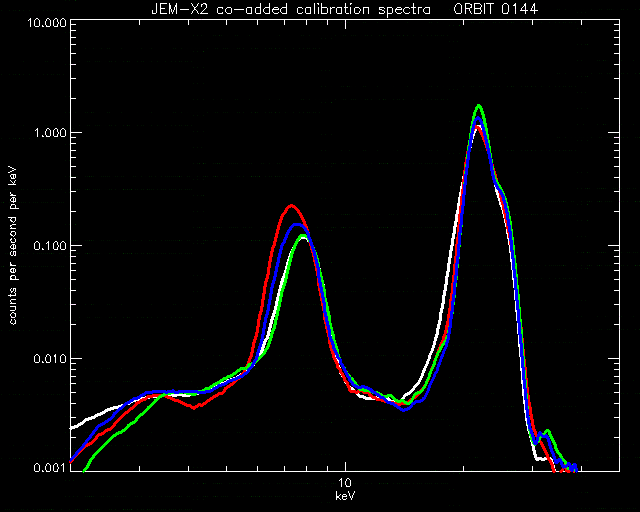Image resolution: width=640 pixels, height=512 pixels.
Task: Click the white curve's left starting end
Action: pos(72,428)
